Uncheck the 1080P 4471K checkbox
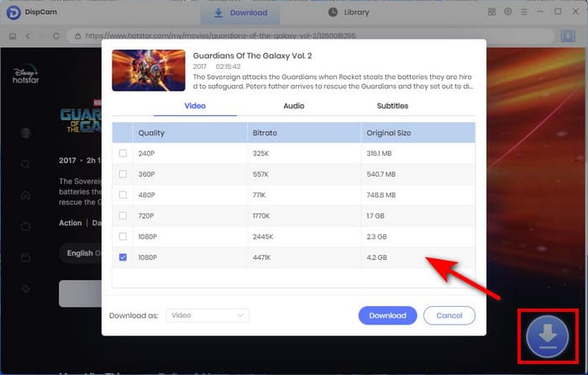This screenshot has height=375, width=588. (123, 257)
